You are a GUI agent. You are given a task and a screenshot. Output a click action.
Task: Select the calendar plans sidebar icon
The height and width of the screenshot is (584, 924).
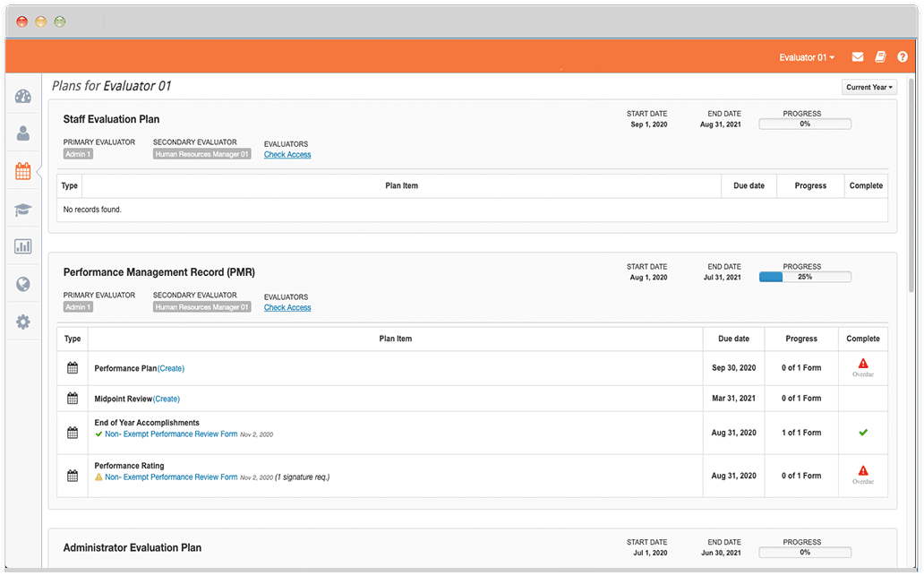[23, 171]
